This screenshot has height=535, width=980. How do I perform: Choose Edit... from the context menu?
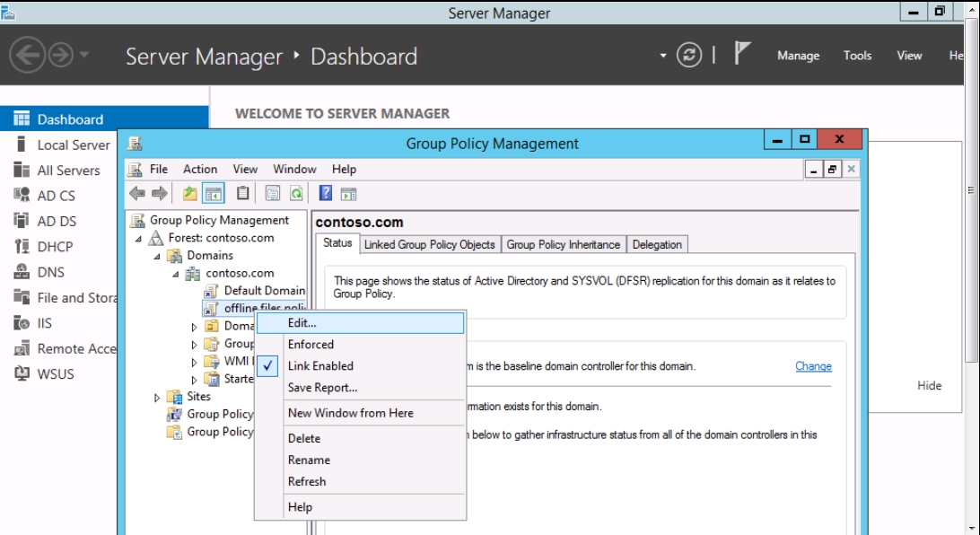click(361, 323)
